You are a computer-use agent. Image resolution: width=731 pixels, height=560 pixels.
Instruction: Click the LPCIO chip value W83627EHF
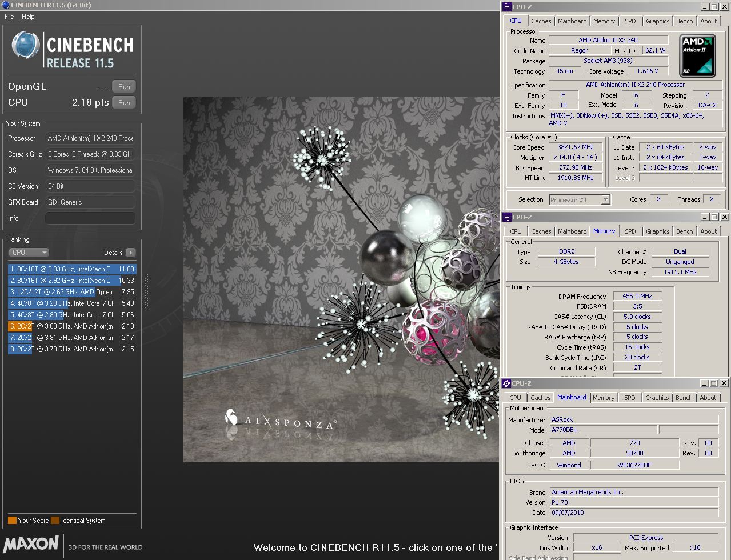(x=634, y=465)
